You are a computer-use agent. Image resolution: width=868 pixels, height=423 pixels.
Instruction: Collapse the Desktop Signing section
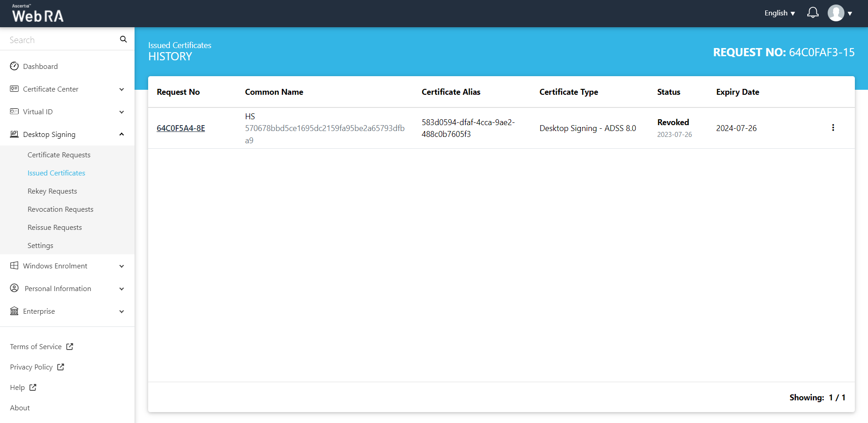[121, 135]
